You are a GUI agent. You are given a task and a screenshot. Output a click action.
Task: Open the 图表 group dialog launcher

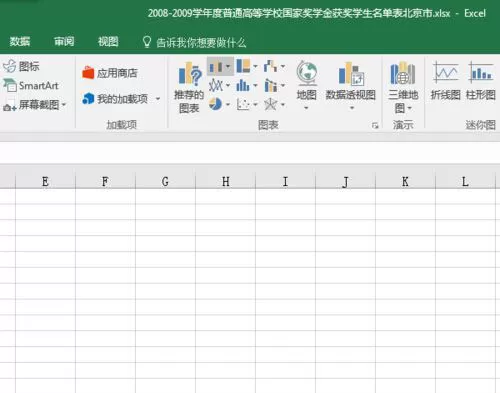[375, 126]
